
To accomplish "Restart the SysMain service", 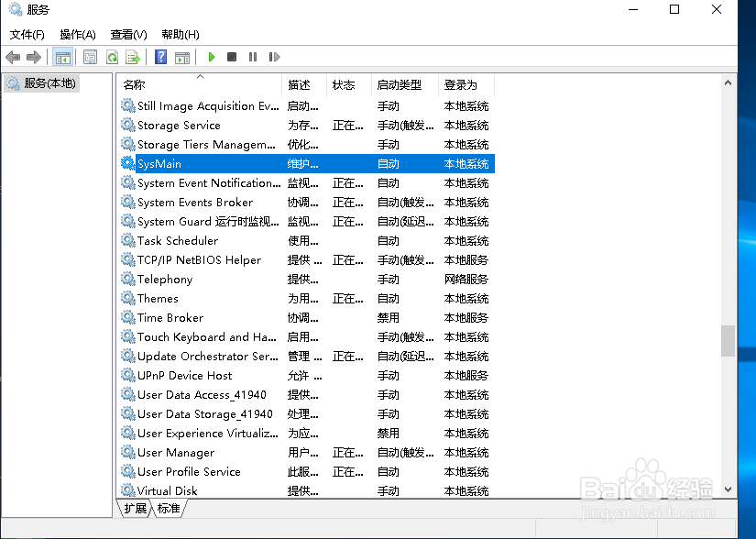I will tap(273, 56).
